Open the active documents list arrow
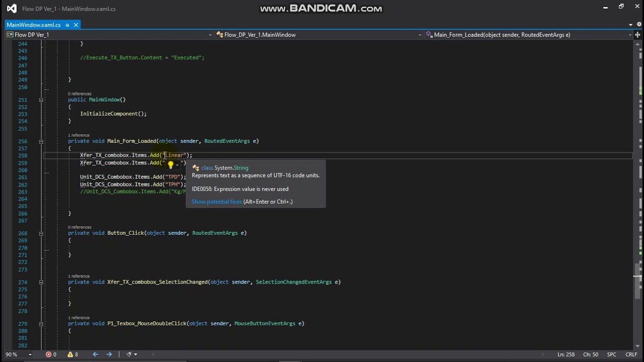The image size is (644, 362). coord(630,25)
